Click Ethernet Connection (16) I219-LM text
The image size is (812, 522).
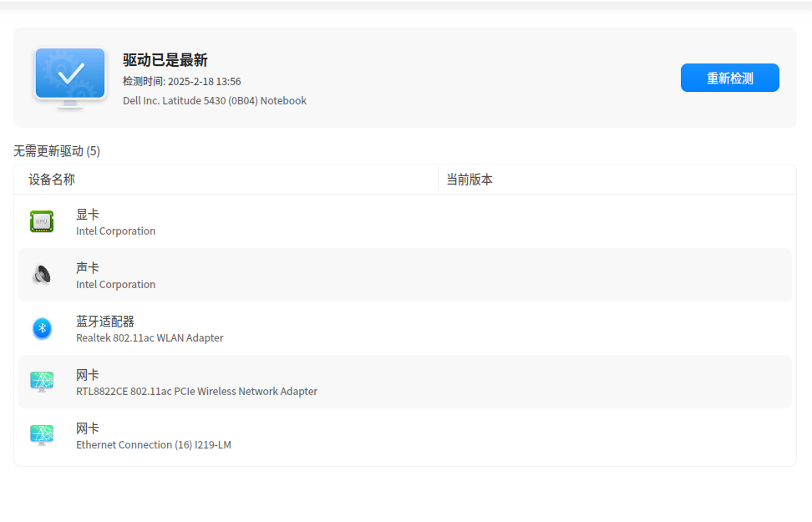pos(154,444)
